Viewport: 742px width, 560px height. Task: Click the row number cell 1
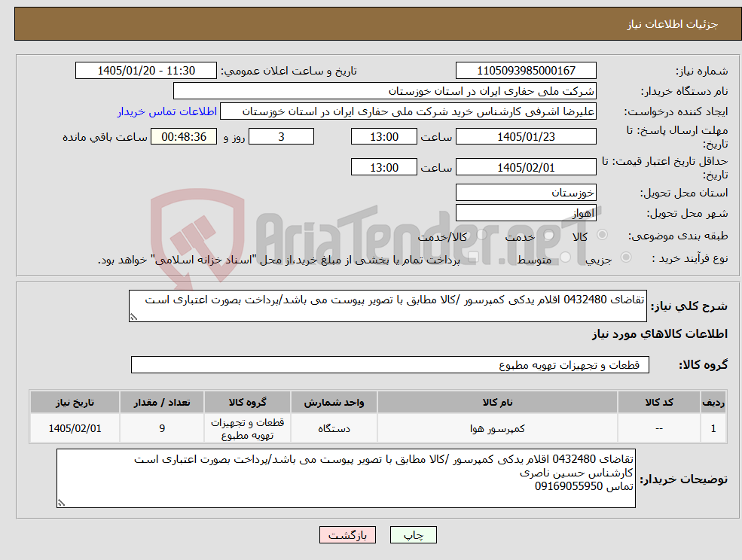[x=713, y=428]
